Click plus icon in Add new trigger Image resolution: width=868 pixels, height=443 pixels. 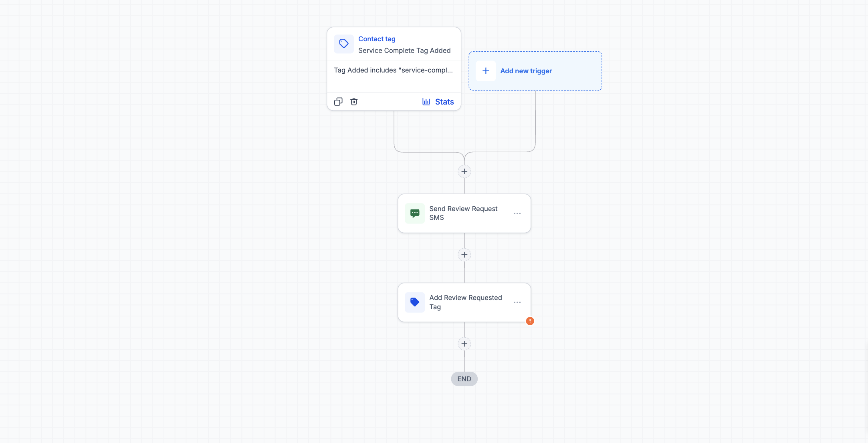pos(486,71)
